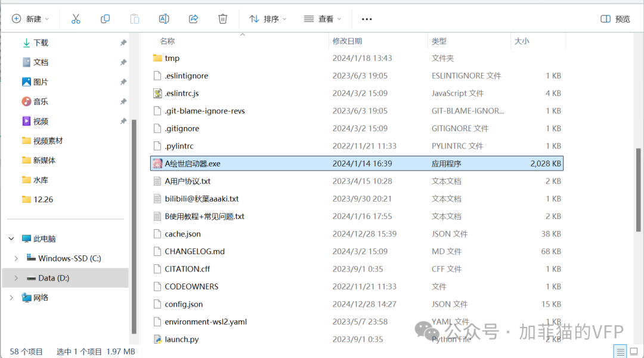Open 水库 folder in sidebar
This screenshot has height=358, width=644.
[41, 180]
